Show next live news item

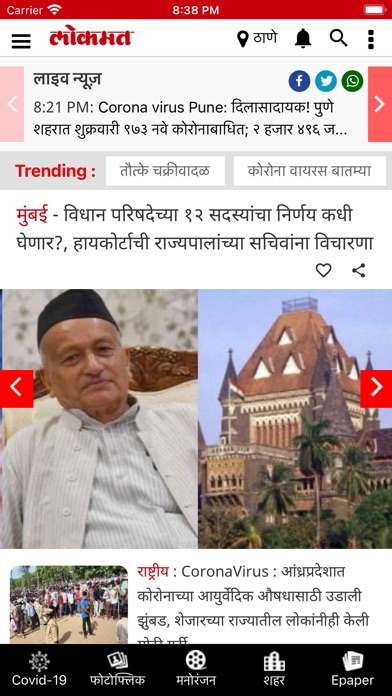coord(380,104)
